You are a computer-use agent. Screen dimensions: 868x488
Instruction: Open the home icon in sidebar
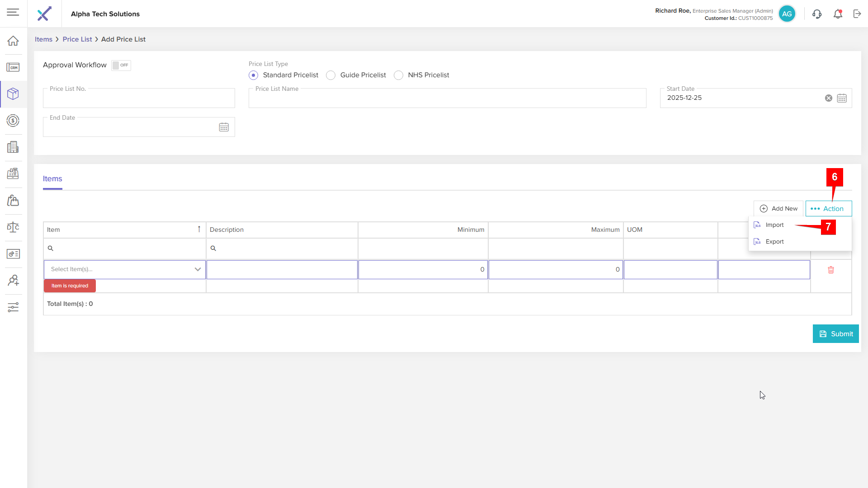(x=13, y=41)
